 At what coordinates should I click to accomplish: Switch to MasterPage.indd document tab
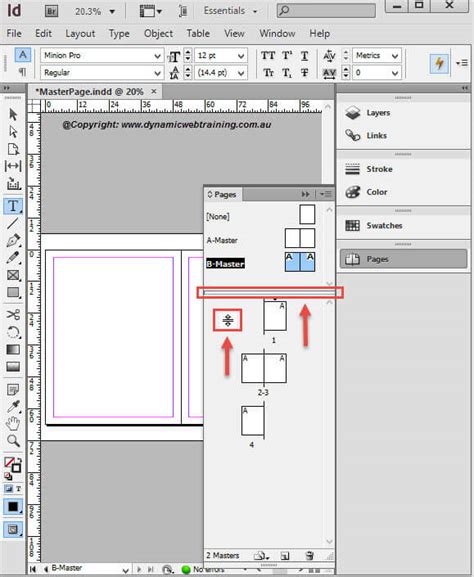tap(91, 92)
